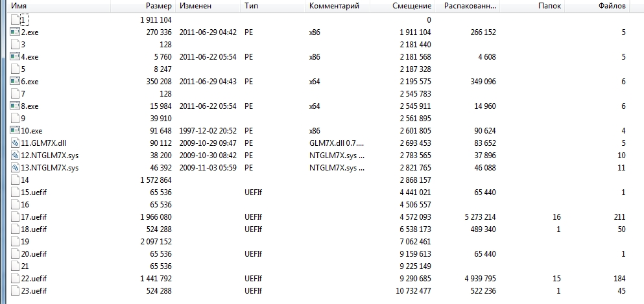Click the blank icon of file 14
This screenshot has width=644, height=304.
tap(15, 180)
